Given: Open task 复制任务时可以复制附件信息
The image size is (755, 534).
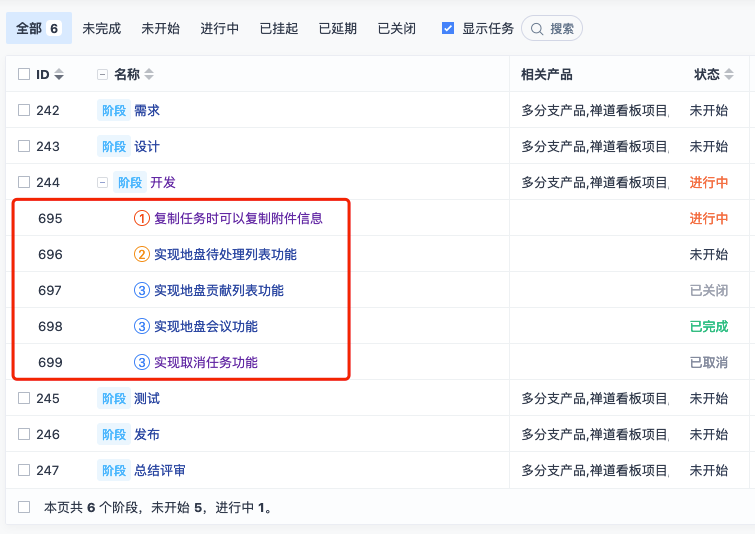Looking at the screenshot, I should click(238, 218).
